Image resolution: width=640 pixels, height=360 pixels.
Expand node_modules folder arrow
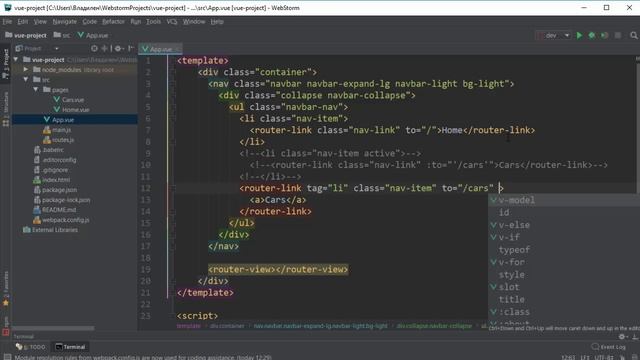click(26, 70)
